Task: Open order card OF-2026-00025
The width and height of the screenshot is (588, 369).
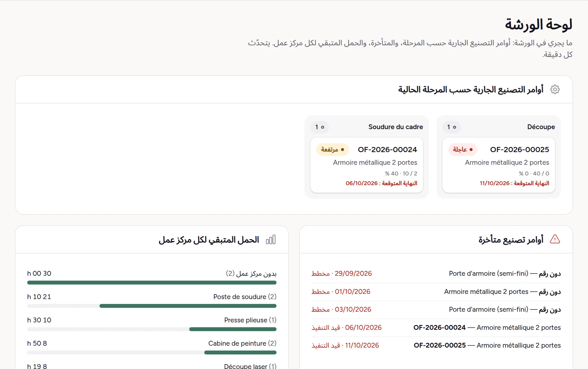Action: pyautogui.click(x=498, y=165)
